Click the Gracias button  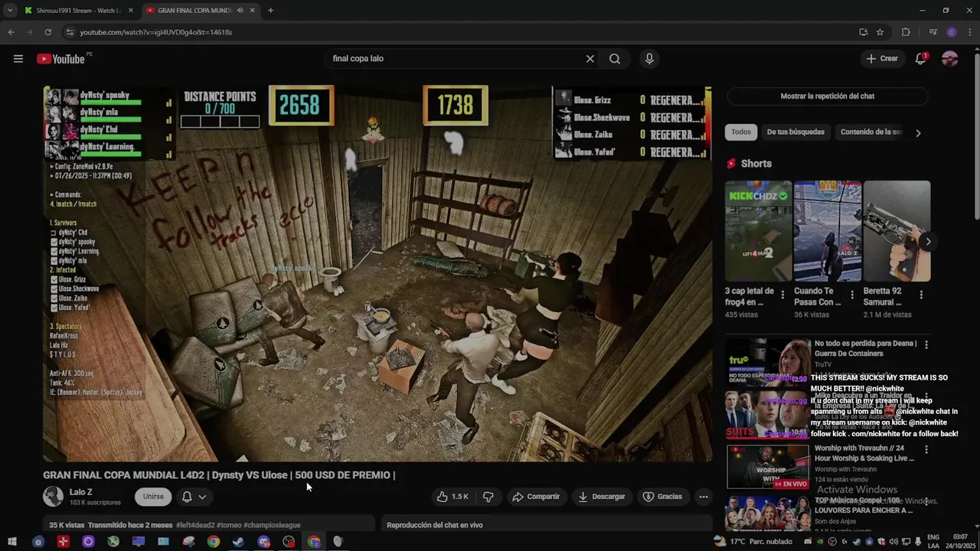coord(662,497)
